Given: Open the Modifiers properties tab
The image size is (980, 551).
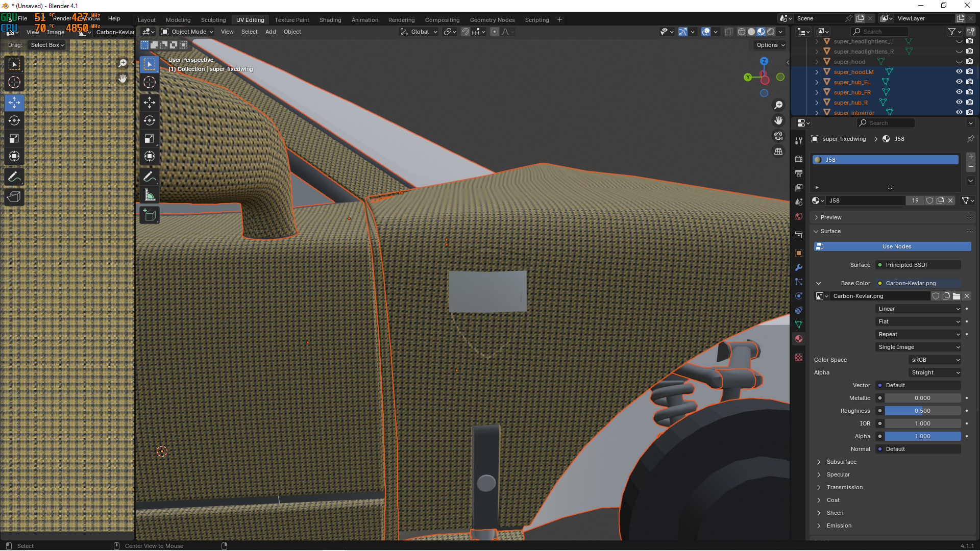Looking at the screenshot, I should pos(799,268).
